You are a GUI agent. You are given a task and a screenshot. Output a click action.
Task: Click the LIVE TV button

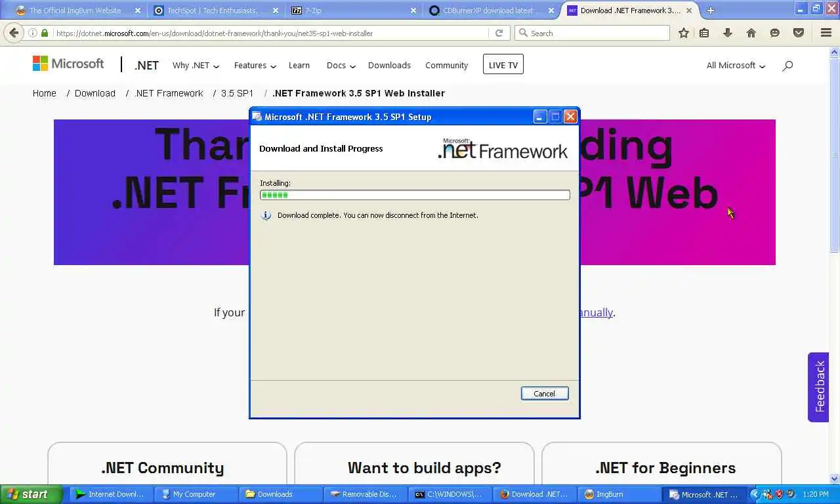pos(503,64)
